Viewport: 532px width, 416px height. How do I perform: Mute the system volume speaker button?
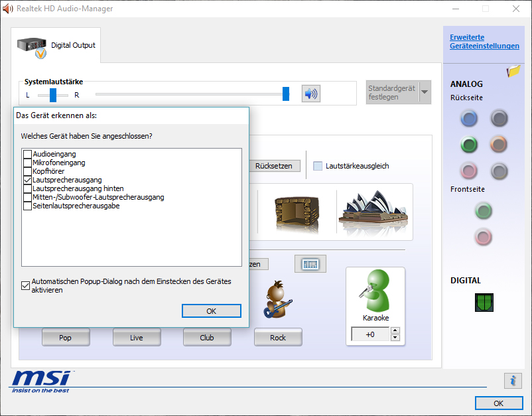pyautogui.click(x=311, y=94)
